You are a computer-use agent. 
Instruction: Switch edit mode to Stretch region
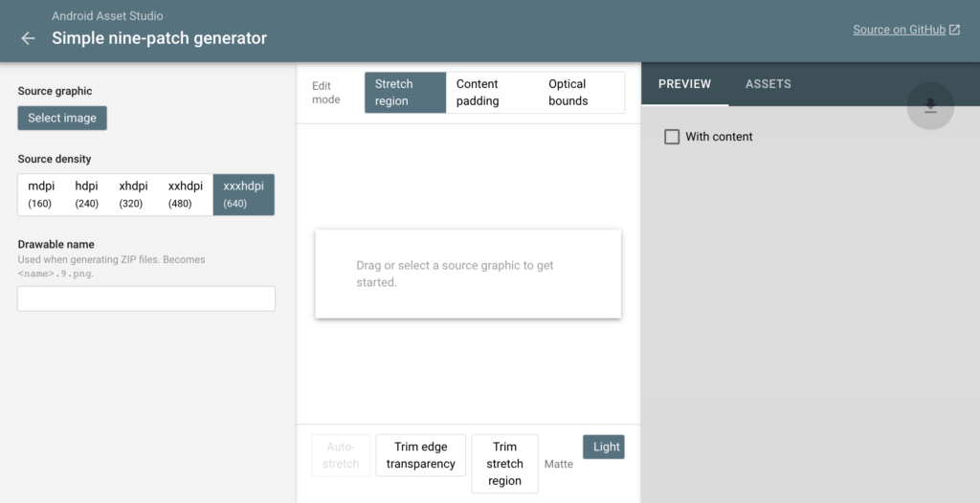click(x=405, y=93)
